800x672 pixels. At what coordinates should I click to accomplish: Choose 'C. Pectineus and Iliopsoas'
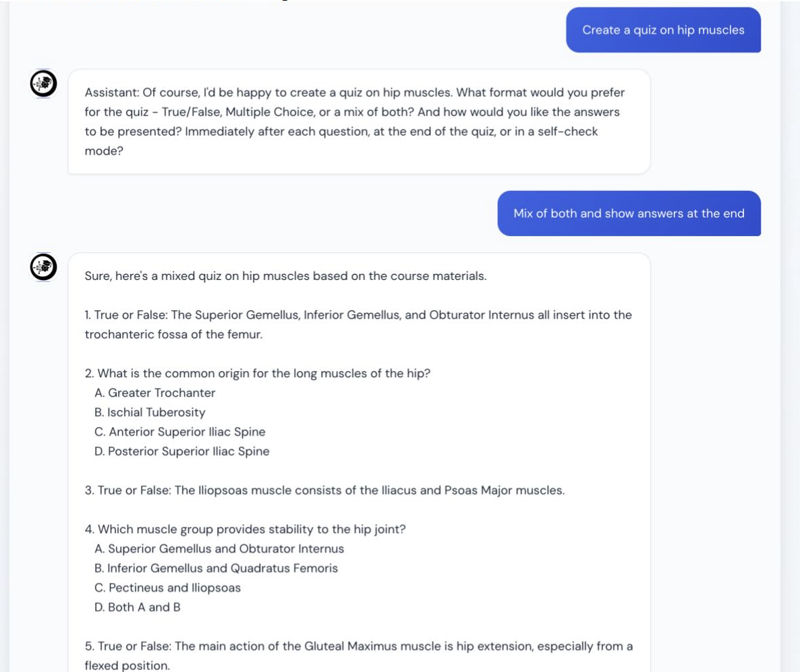pos(168,588)
